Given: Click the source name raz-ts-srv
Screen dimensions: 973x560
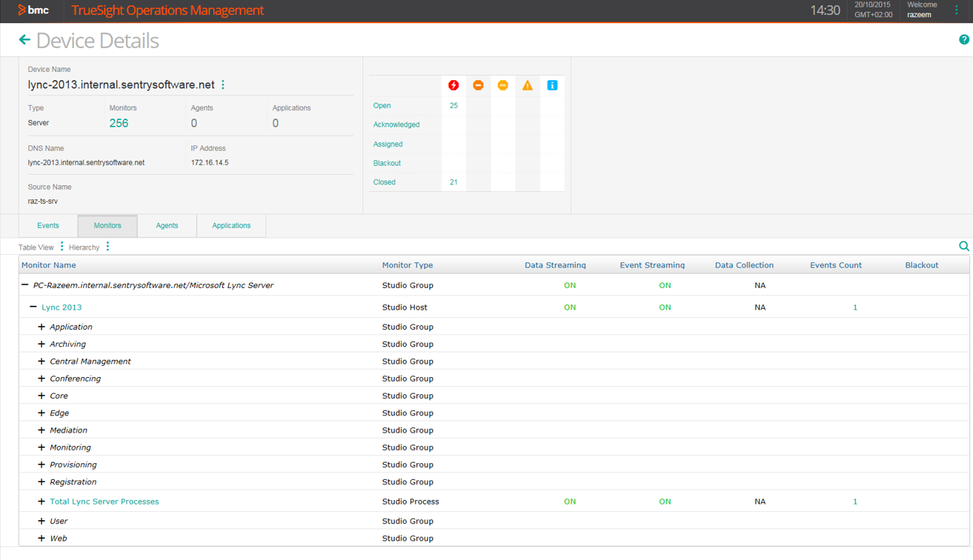Looking at the screenshot, I should [x=43, y=201].
